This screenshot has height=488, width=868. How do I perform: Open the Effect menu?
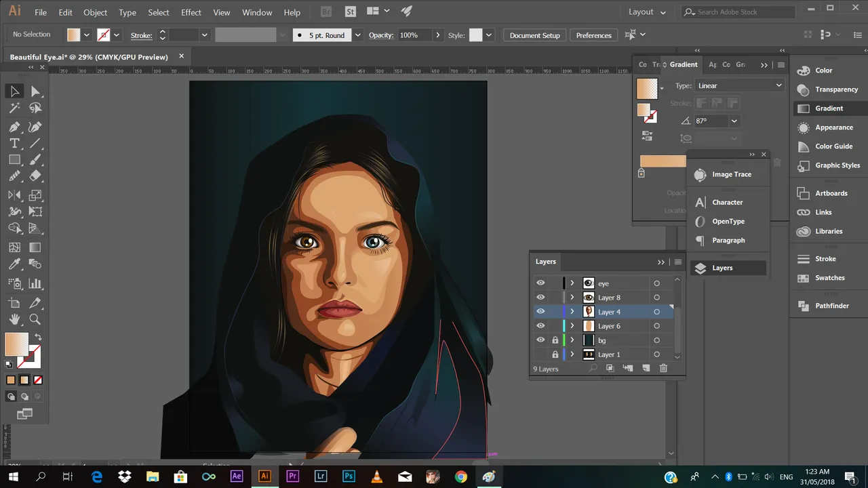pyautogui.click(x=191, y=12)
